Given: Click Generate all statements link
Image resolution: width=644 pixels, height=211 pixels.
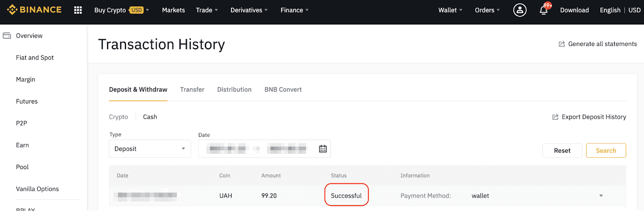Looking at the screenshot, I should tap(603, 44).
